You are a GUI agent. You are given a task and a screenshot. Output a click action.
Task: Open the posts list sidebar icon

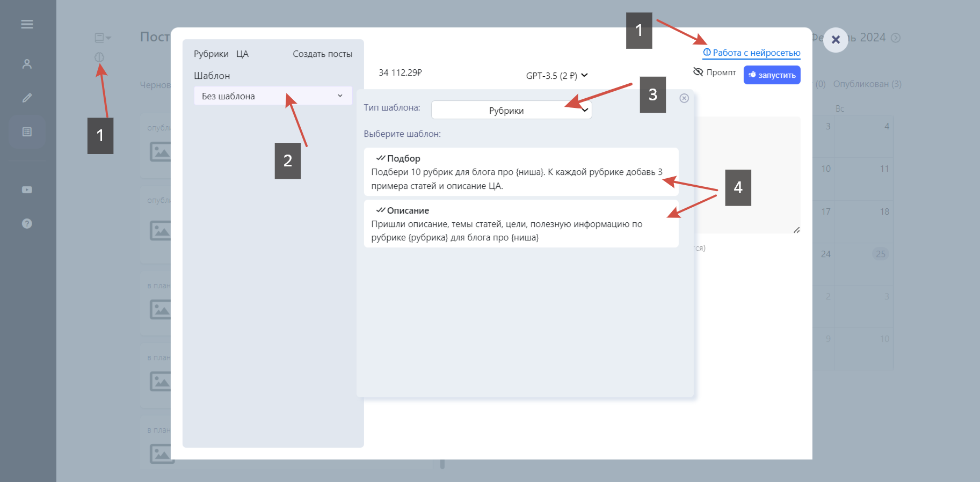27,132
